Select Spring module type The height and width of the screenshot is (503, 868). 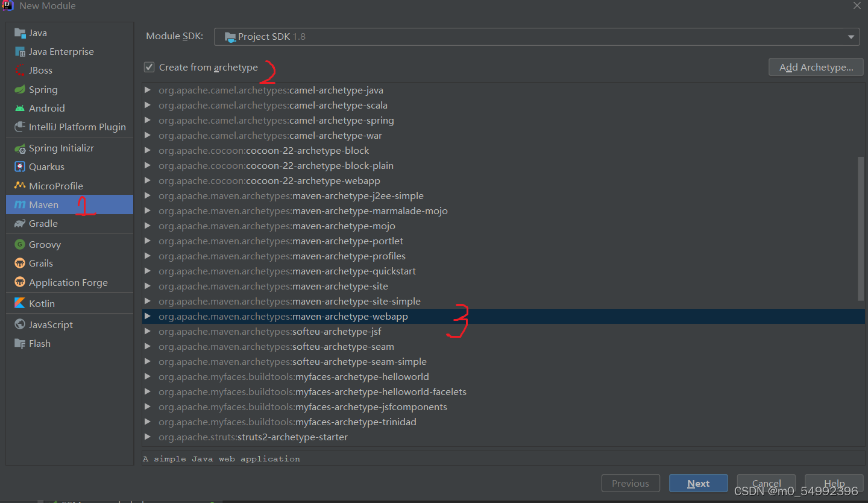coord(70,90)
